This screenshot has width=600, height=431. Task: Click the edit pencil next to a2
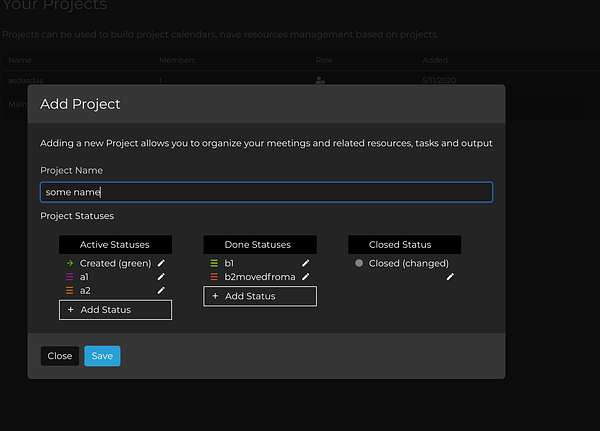point(161,290)
